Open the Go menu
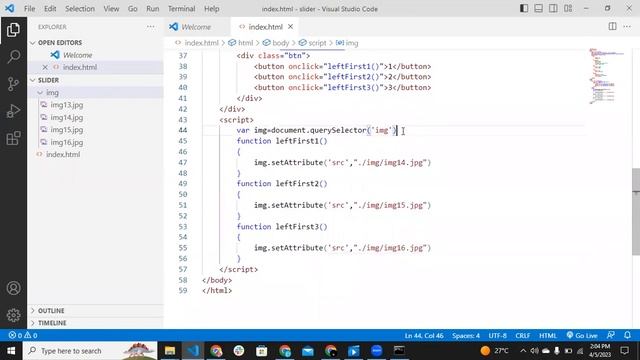Viewport: 640px width, 360px height. click(x=133, y=9)
